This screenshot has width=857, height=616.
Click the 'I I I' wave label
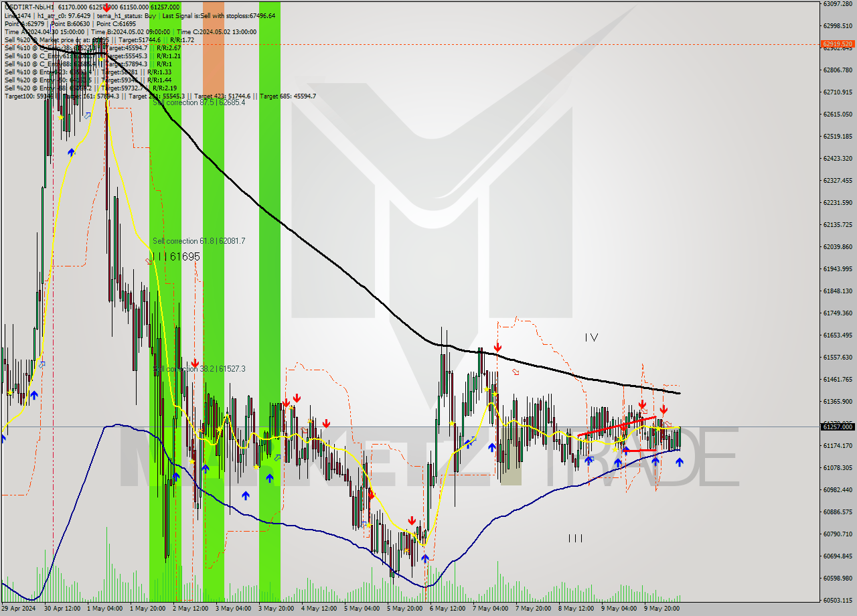[575, 538]
